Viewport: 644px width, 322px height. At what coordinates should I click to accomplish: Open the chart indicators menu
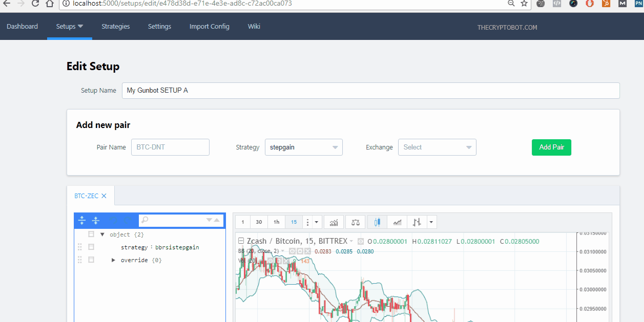point(334,222)
